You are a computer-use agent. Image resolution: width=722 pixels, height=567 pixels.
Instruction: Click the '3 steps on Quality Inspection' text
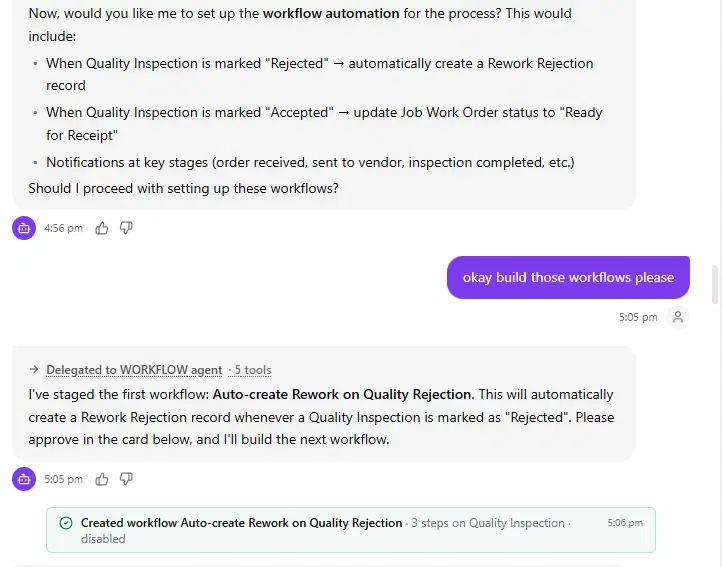(x=488, y=523)
